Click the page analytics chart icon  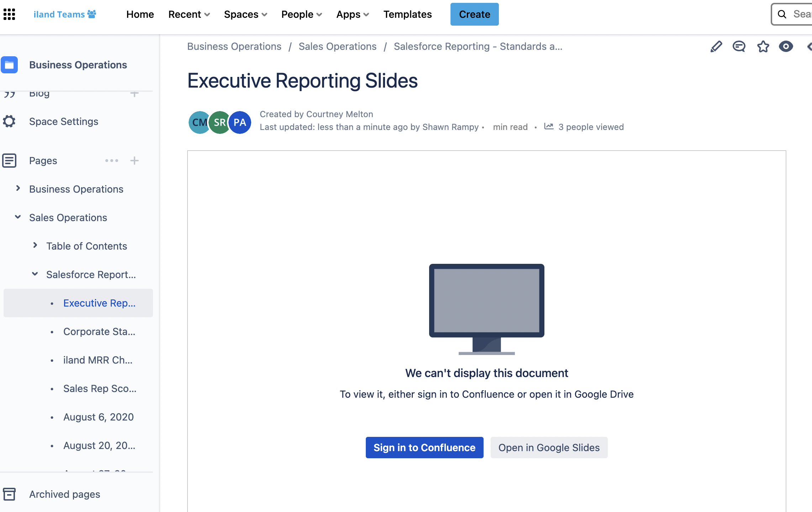coord(549,126)
